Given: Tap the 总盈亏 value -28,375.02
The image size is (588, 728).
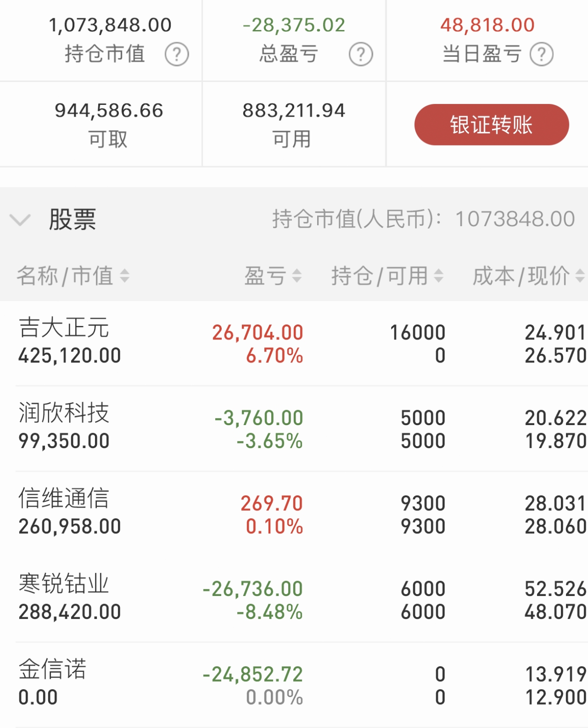Looking at the screenshot, I should pyautogui.click(x=294, y=25).
